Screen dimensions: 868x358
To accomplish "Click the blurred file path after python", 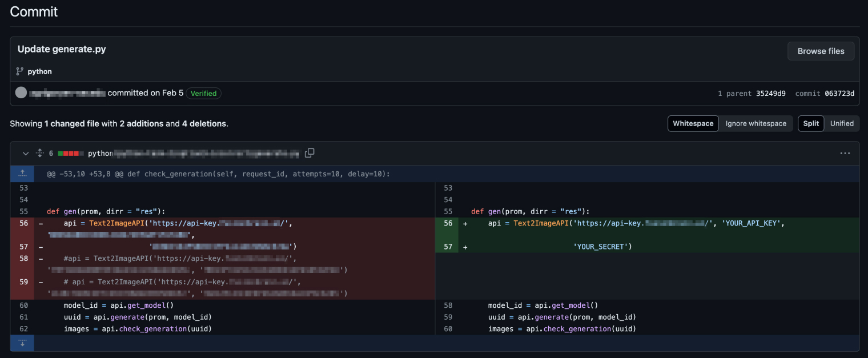I will pyautogui.click(x=206, y=153).
